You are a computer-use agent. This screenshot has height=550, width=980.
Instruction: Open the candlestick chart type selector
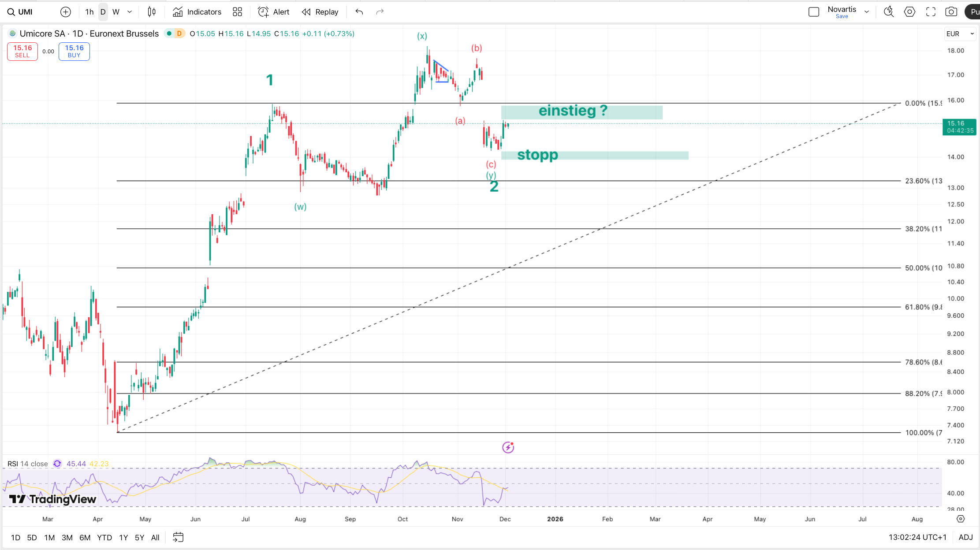coord(152,12)
